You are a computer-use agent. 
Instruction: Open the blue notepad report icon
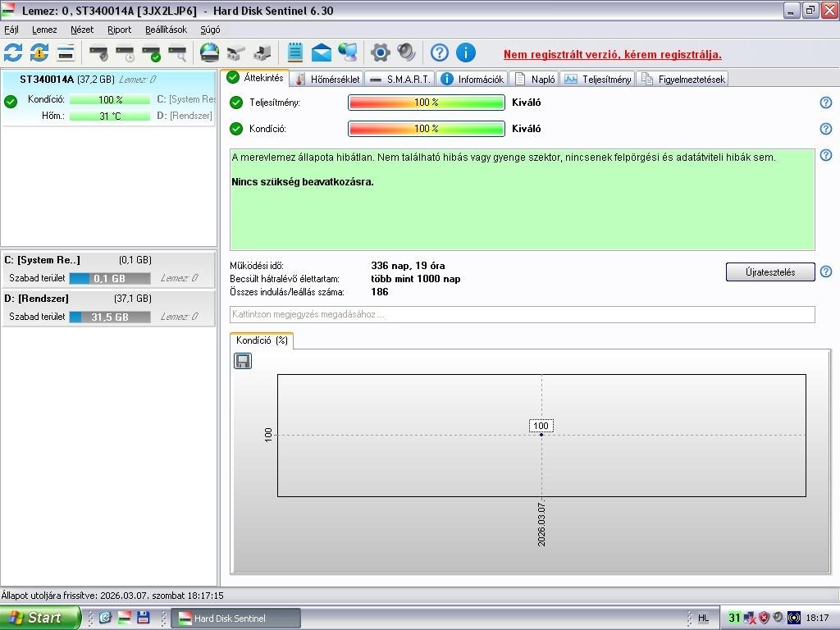(294, 52)
